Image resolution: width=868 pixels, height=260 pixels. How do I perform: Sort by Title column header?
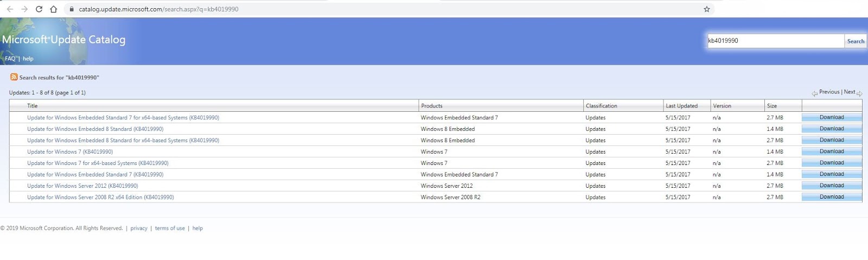coord(33,106)
